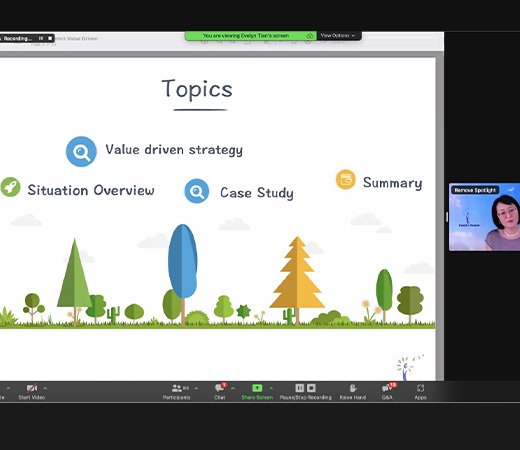
Task: Pause recording via the top-left Recording indicator
Action: [41, 38]
